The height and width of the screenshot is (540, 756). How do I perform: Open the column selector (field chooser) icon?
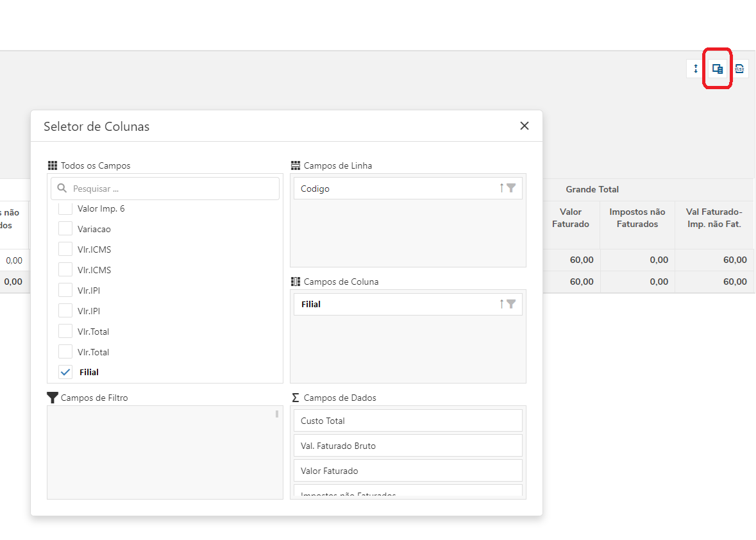pos(718,69)
